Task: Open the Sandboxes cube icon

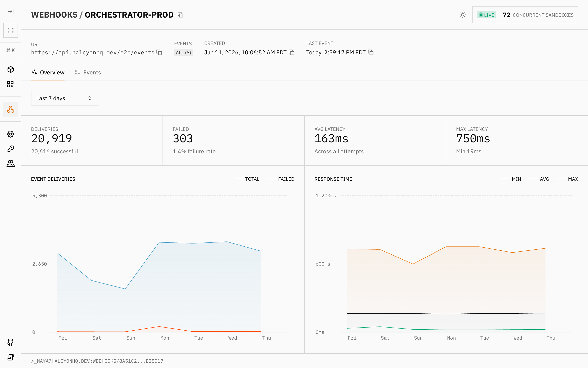Action: [x=10, y=70]
